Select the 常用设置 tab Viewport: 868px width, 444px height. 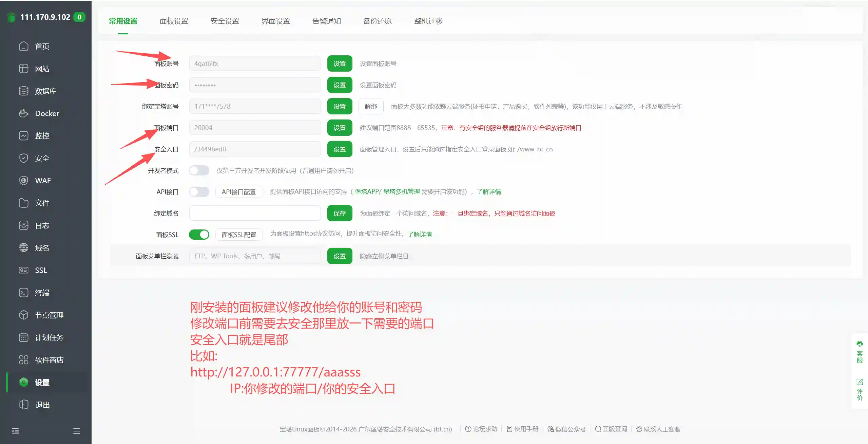click(123, 21)
